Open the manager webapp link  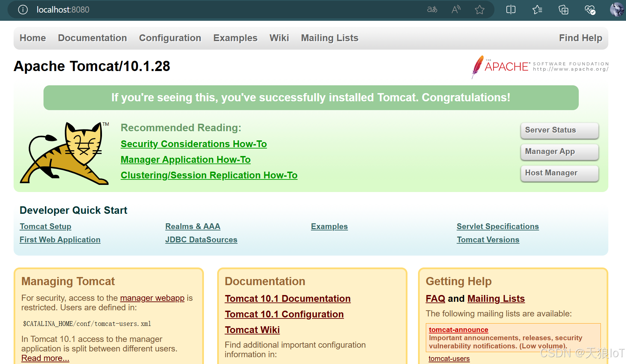coord(152,298)
